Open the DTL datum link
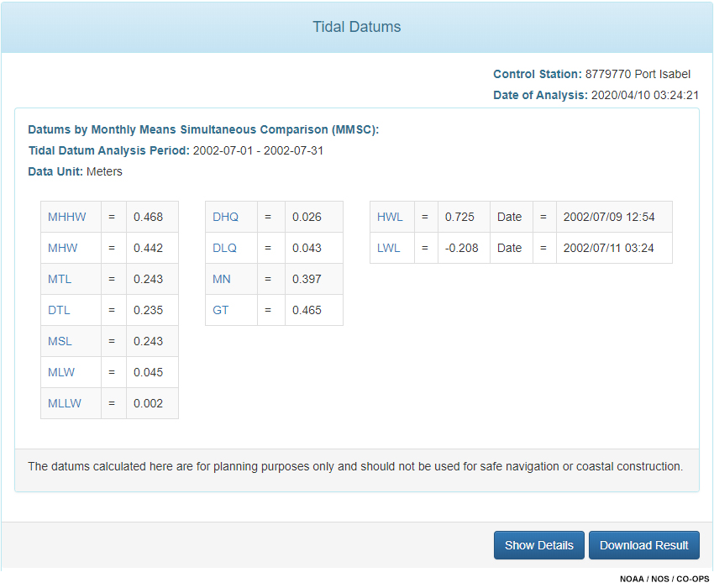The width and height of the screenshot is (714, 588). (59, 310)
